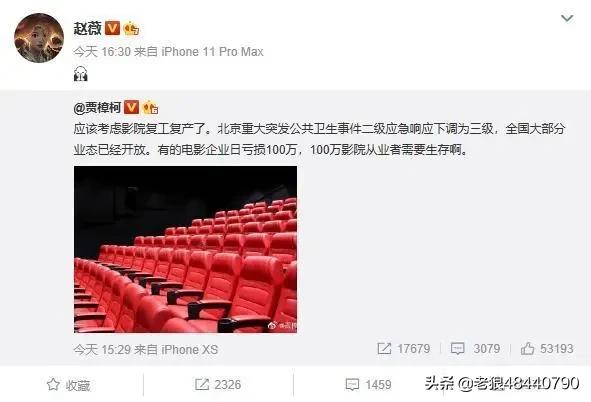Open Zhao Wei's profile avatar

click(x=39, y=38)
